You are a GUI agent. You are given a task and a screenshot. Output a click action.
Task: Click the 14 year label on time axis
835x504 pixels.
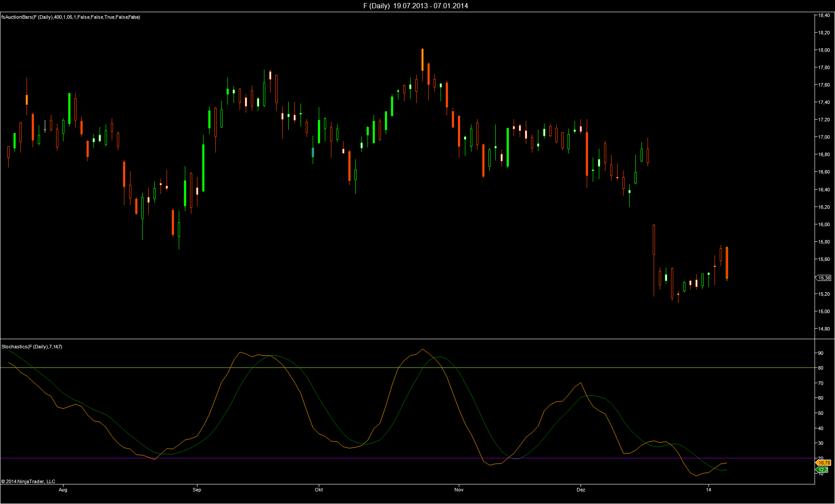tap(708, 490)
